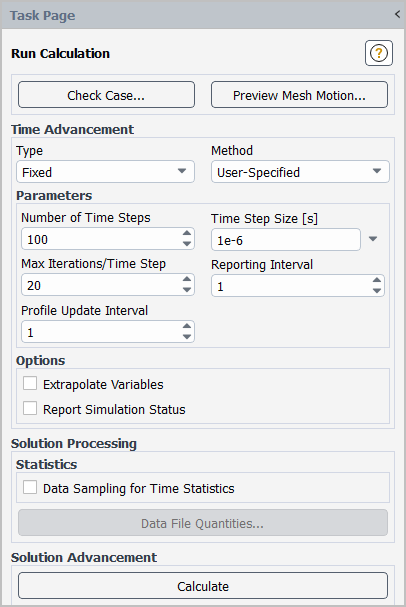
Task: Increase Profile Update Interval value
Action: point(187,326)
